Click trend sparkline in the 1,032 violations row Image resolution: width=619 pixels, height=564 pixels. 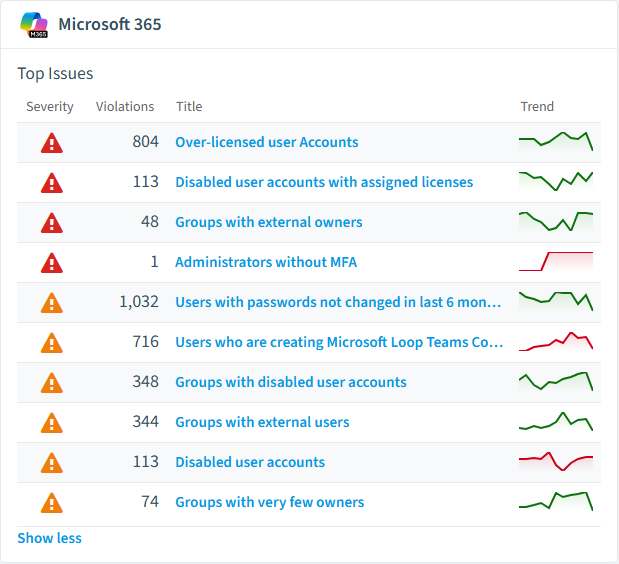556,302
